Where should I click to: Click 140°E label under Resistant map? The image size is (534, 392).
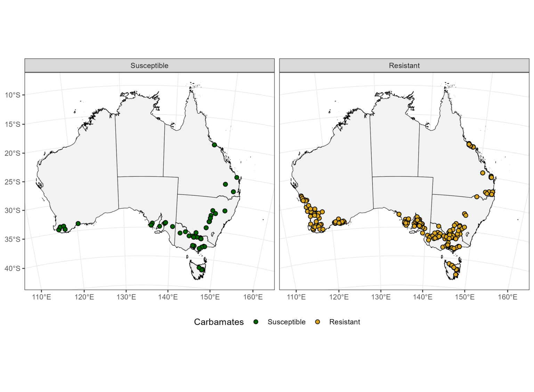pyautogui.click(x=423, y=297)
